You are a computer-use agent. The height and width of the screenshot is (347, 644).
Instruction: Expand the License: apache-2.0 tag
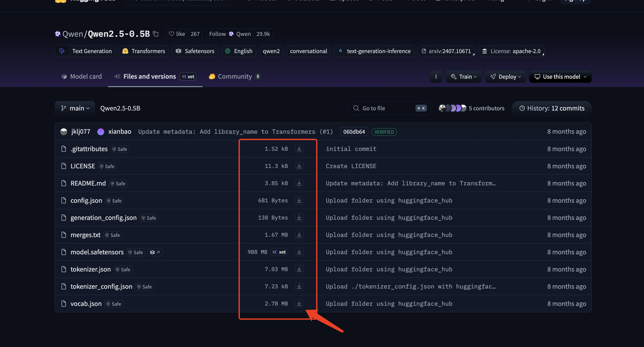tap(511, 51)
